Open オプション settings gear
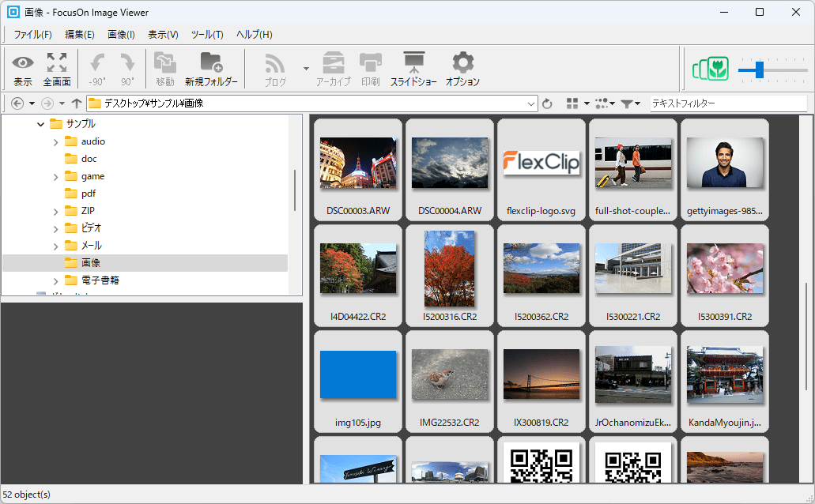Screen dimensions: 815x504 [462, 69]
